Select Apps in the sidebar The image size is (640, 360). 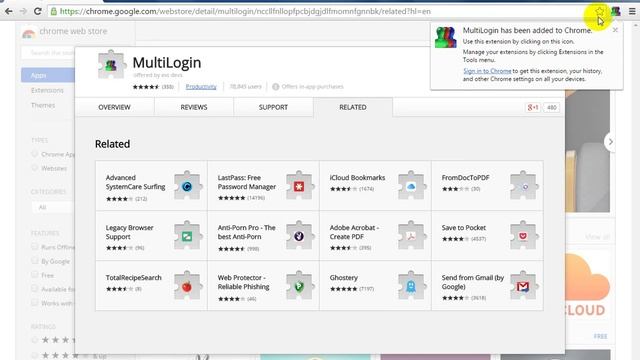[48, 75]
